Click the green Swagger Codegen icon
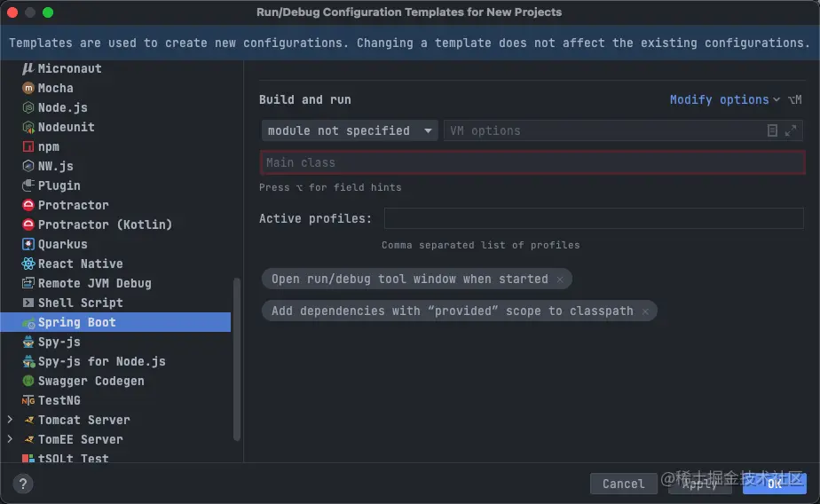820x504 pixels. (x=28, y=381)
